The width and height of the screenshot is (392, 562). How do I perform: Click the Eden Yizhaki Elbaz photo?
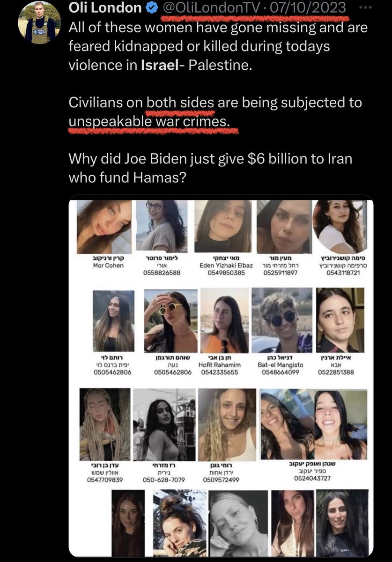223,227
